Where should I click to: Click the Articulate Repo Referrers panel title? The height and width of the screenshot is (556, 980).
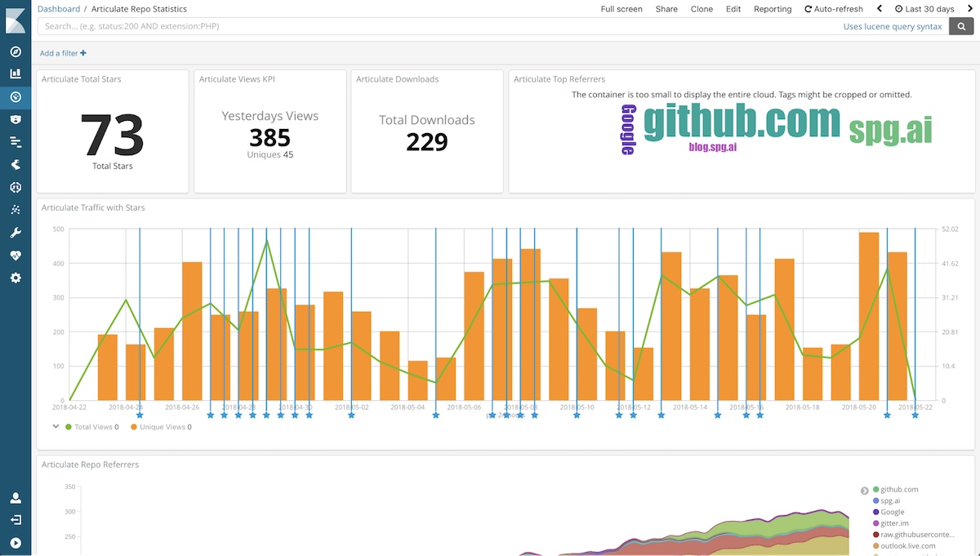pyautogui.click(x=90, y=465)
